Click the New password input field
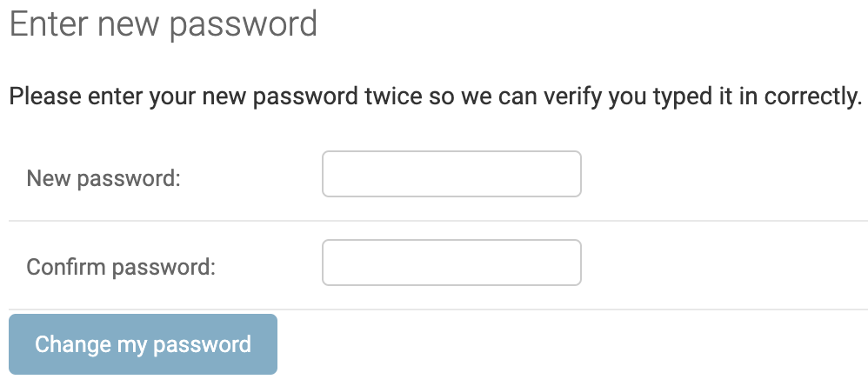 pyautogui.click(x=451, y=174)
